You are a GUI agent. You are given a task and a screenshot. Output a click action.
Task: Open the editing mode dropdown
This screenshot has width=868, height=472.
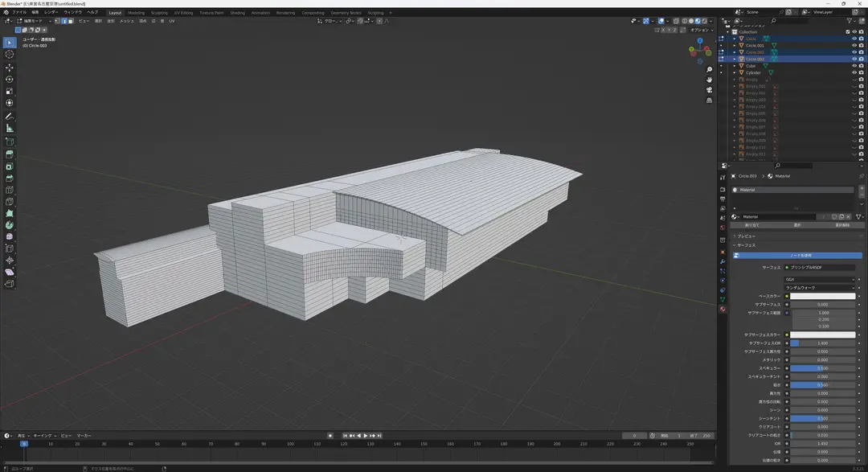35,21
